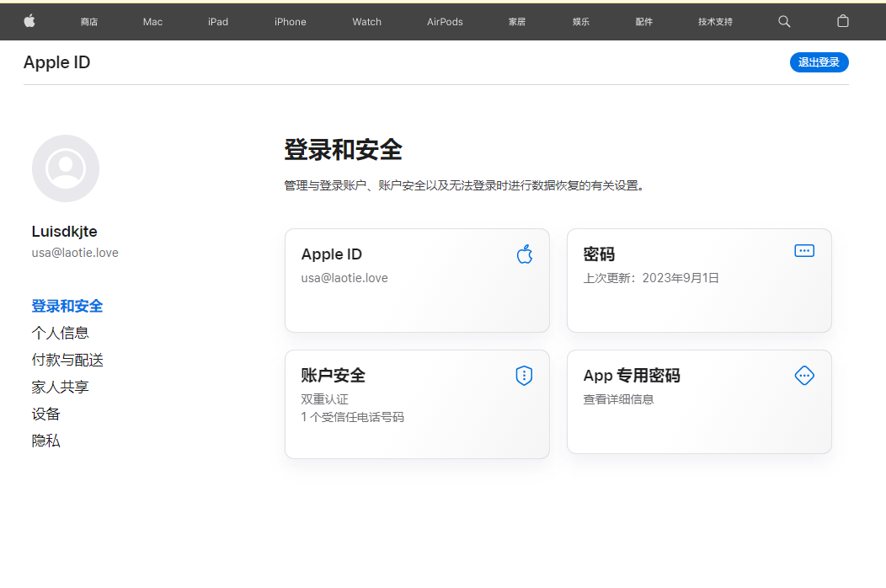886x588 pixels.
Task: Open the search magnifier icon
Action: (x=784, y=21)
